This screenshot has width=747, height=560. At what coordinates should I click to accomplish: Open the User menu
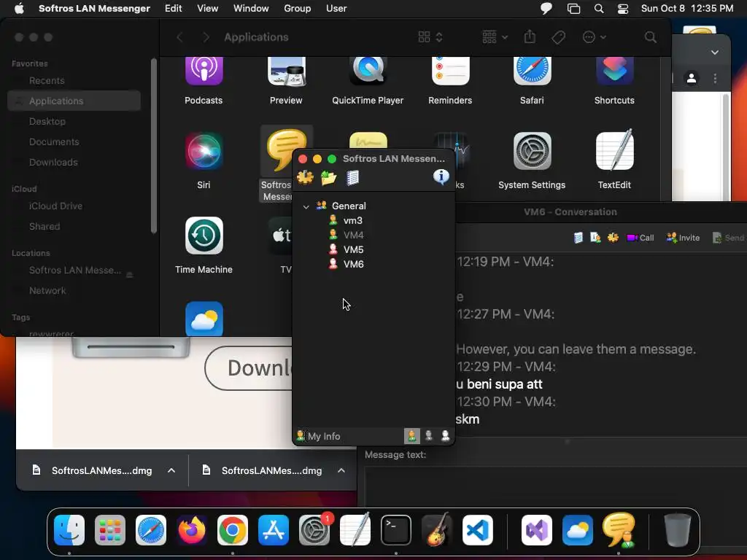(336, 8)
